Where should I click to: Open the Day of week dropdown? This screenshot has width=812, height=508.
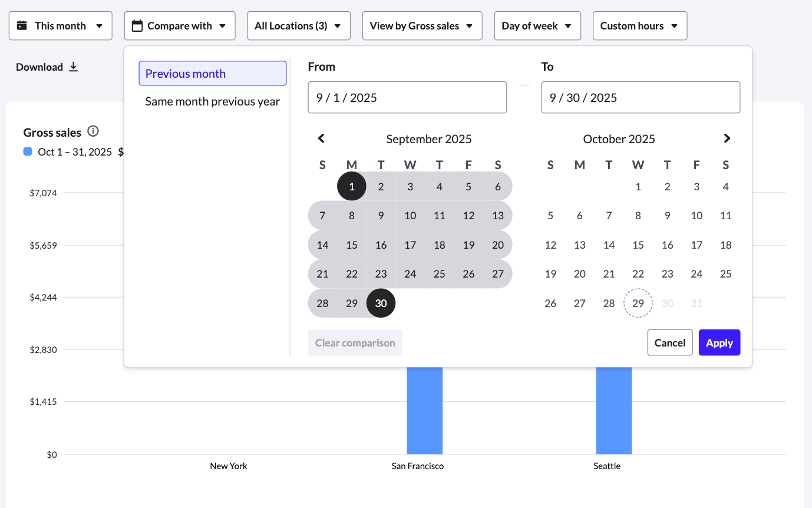(x=537, y=25)
